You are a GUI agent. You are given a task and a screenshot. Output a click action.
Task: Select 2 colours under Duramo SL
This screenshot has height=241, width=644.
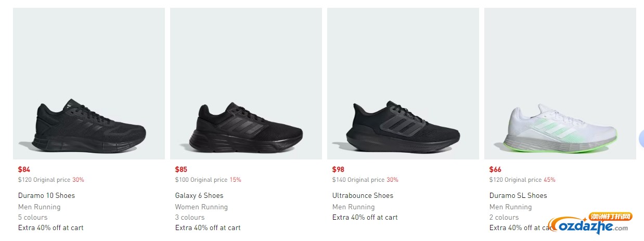pyautogui.click(x=504, y=217)
